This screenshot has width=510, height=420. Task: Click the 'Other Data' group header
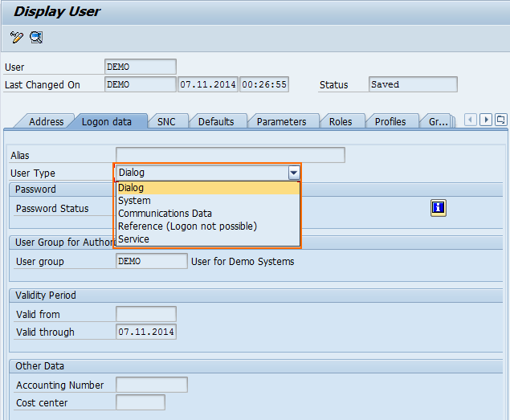point(39,366)
